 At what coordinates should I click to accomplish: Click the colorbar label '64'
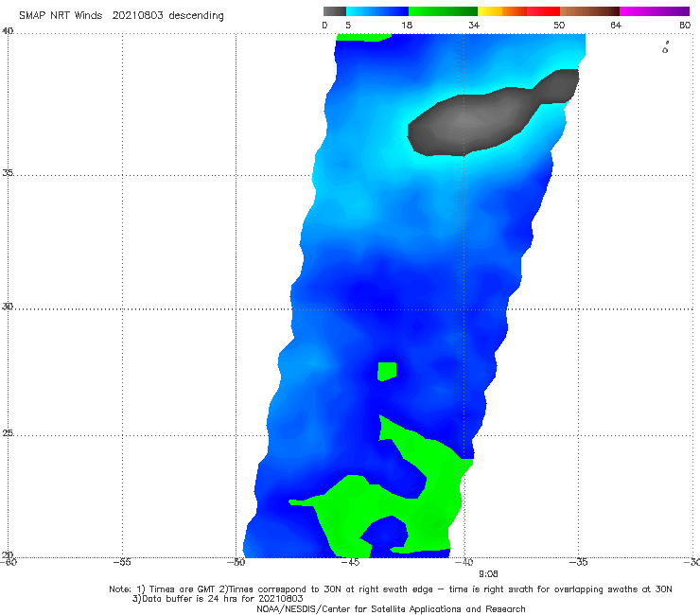click(x=616, y=25)
